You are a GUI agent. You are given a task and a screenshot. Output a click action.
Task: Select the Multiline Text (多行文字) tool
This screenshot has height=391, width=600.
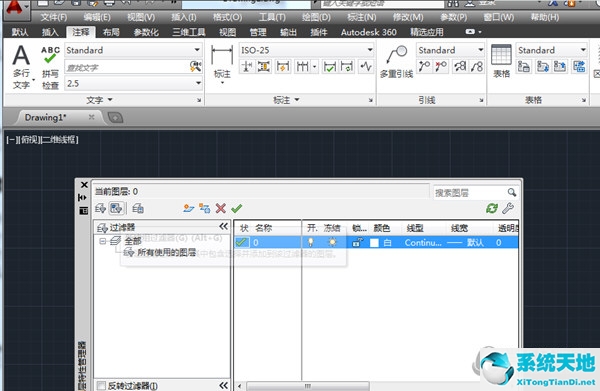pyautogui.click(x=21, y=67)
